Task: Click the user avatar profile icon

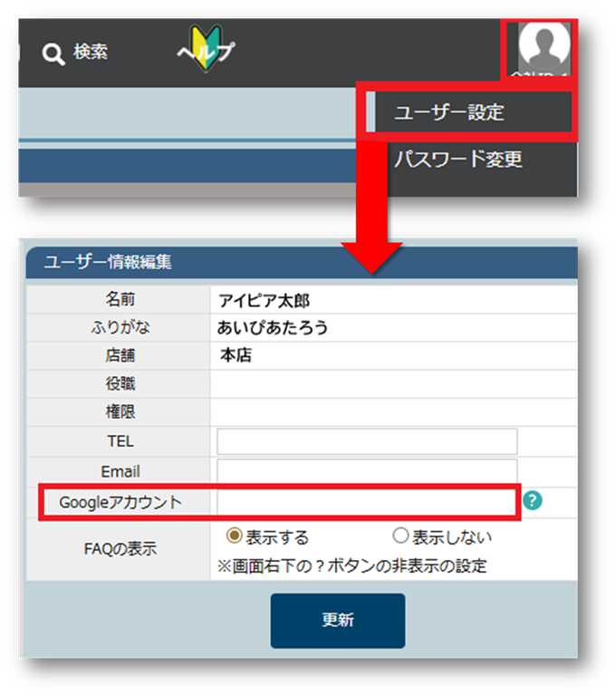Action: 544,48
